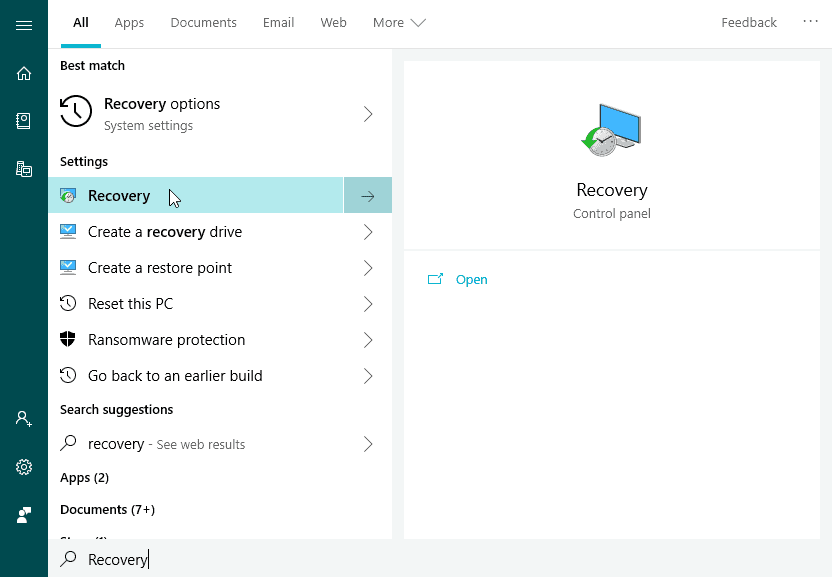Screen dimensions: 832x577
Task: Click the large Recovery icon in the preview pane
Action: pyautogui.click(x=611, y=130)
